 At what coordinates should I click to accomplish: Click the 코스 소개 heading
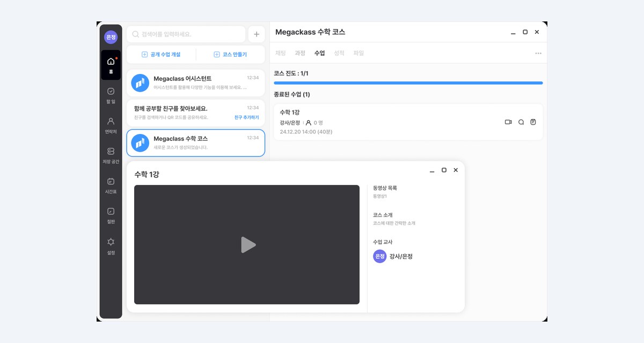pyautogui.click(x=383, y=215)
